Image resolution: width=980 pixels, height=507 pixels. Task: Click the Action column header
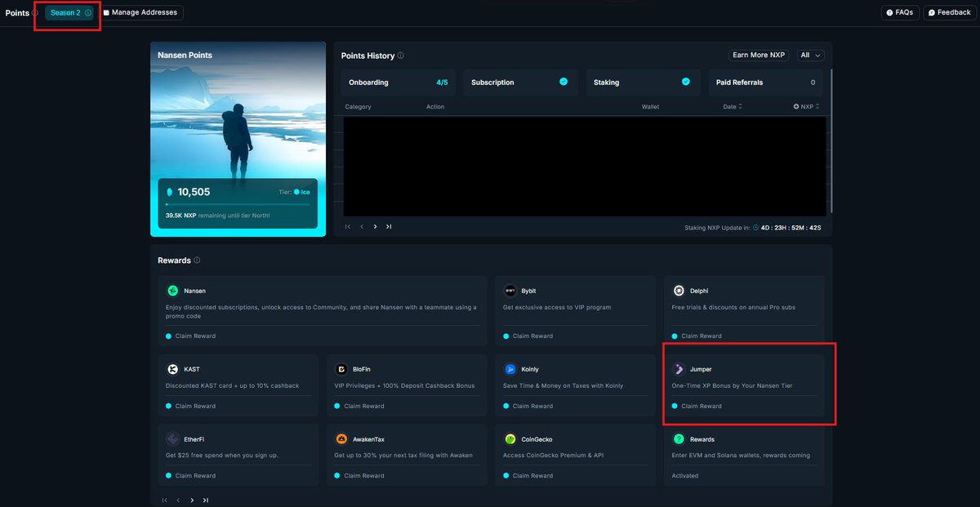tap(435, 107)
